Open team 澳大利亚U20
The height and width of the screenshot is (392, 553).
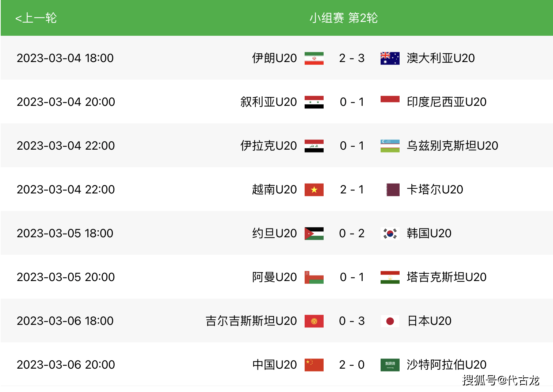pyautogui.click(x=441, y=58)
